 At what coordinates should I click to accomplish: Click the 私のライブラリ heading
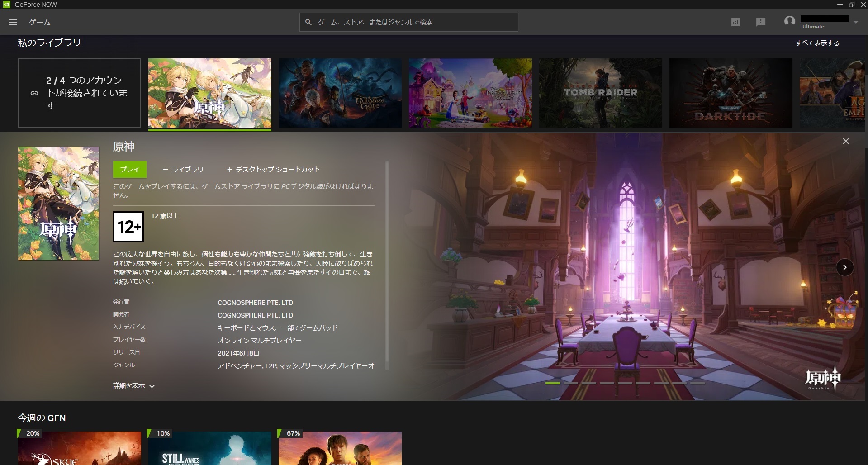click(x=49, y=43)
